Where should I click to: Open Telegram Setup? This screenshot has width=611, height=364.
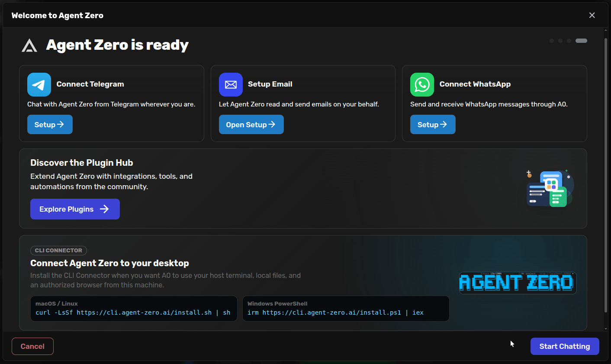pos(50,125)
